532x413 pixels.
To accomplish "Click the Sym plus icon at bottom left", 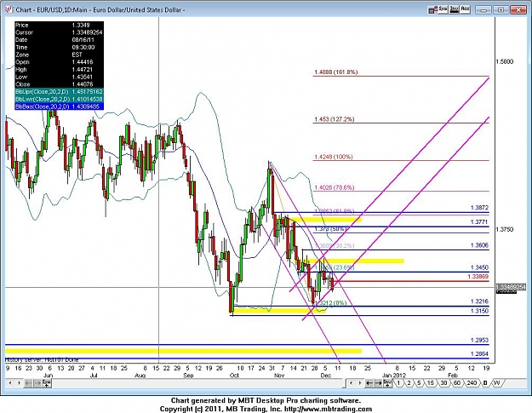I will 47,383.
